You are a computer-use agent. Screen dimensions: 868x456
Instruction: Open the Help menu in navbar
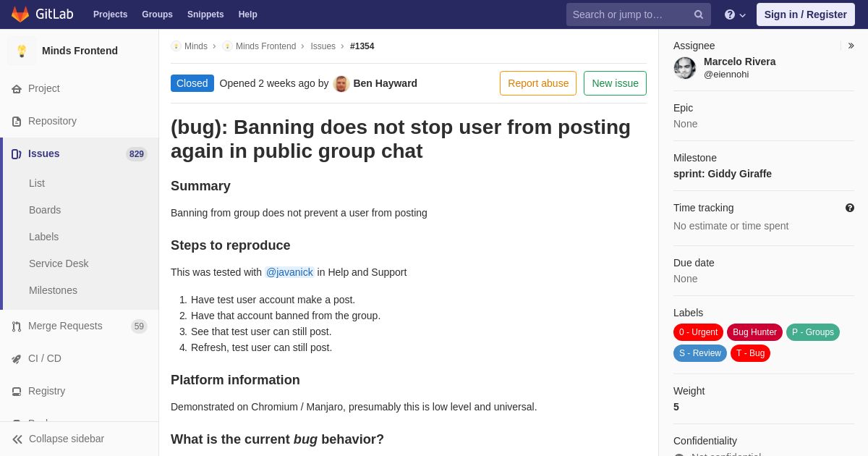[x=248, y=14]
